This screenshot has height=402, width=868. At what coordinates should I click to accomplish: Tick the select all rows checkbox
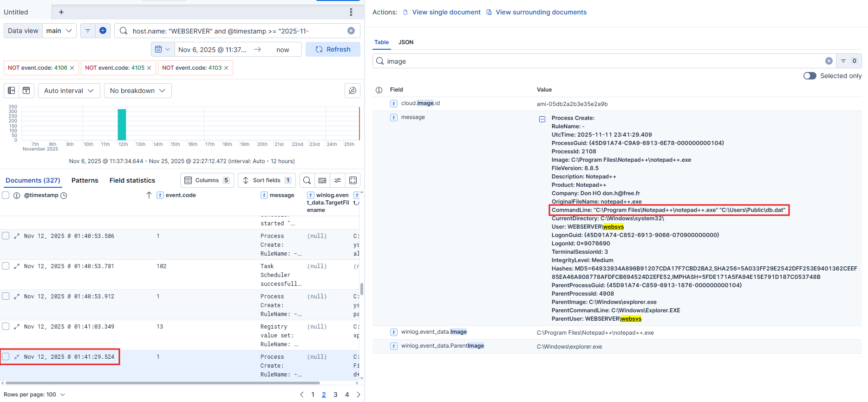pyautogui.click(x=6, y=195)
